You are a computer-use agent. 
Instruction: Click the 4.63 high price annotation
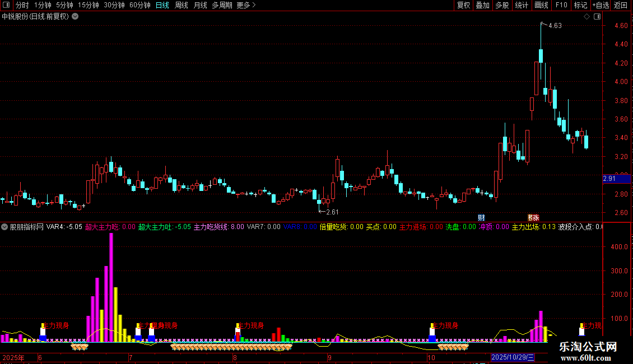pyautogui.click(x=555, y=25)
